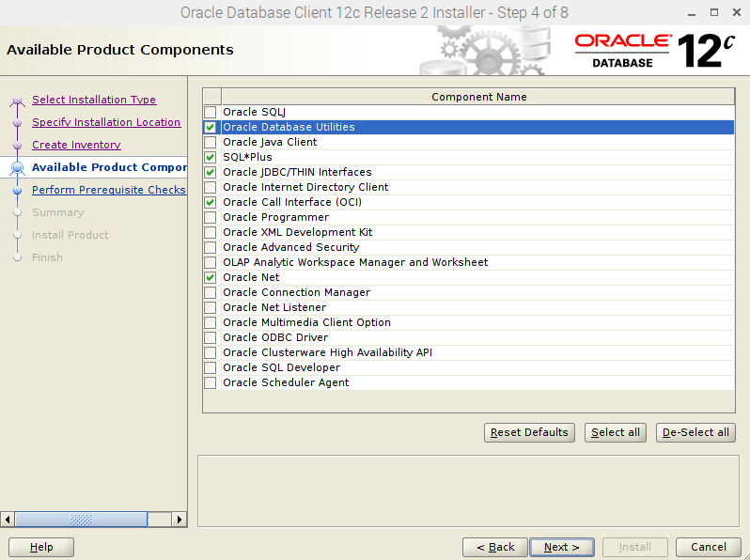Uncheck the Oracle Net checkbox
Screen dimensions: 750x560
(210, 277)
